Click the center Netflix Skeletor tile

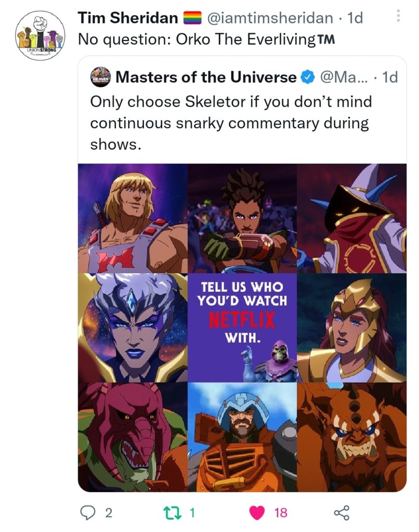[242, 327]
